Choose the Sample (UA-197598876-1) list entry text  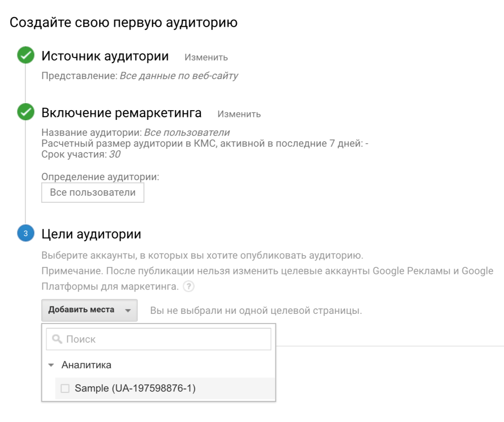[135, 388]
